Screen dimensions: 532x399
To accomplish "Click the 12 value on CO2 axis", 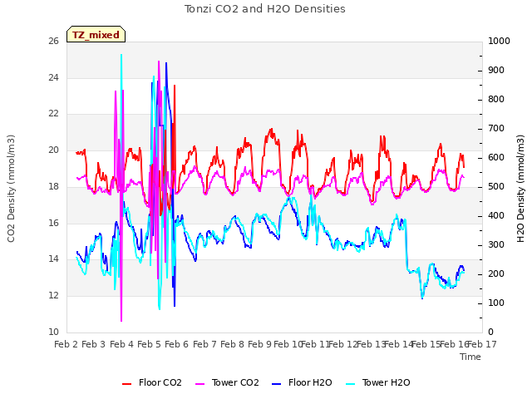I will point(53,296).
